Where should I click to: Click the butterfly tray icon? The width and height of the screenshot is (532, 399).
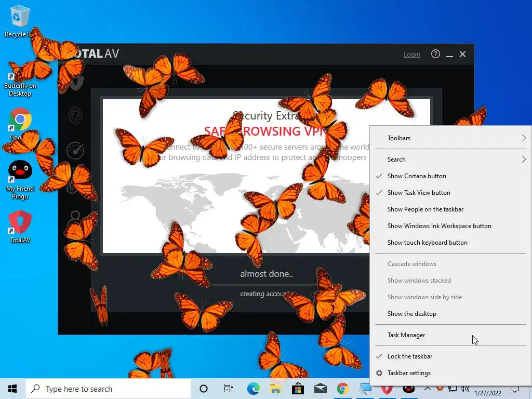tap(440, 389)
